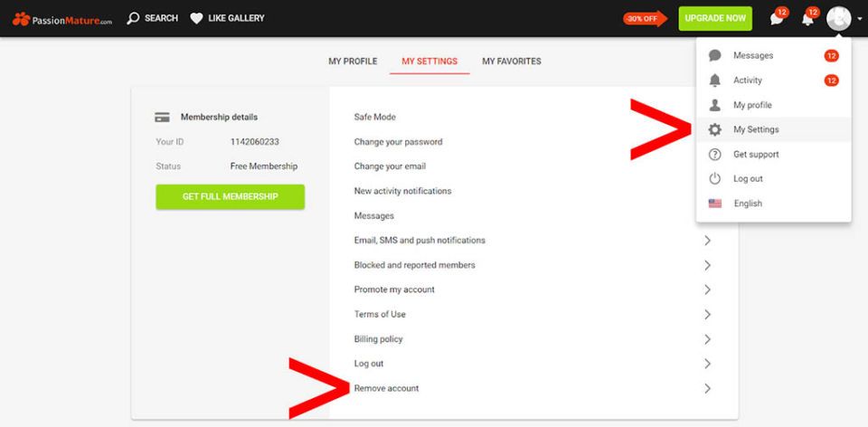Open Like Gallery heart icon
The width and height of the screenshot is (868, 427).
click(x=196, y=18)
